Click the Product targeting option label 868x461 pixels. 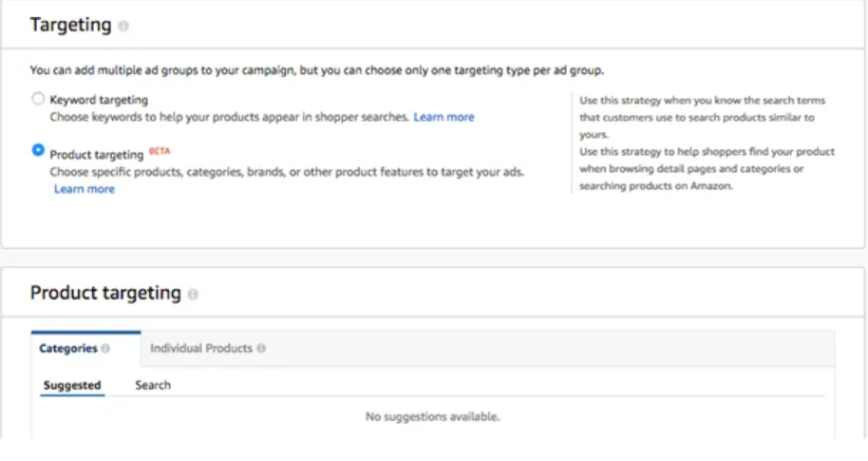tap(96, 155)
